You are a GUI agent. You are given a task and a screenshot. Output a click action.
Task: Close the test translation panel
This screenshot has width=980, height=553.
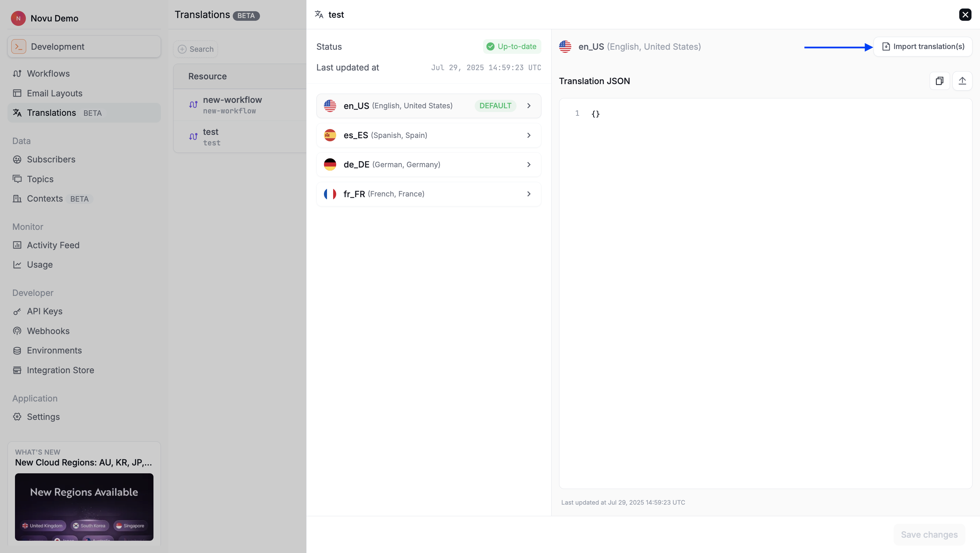tap(965, 14)
